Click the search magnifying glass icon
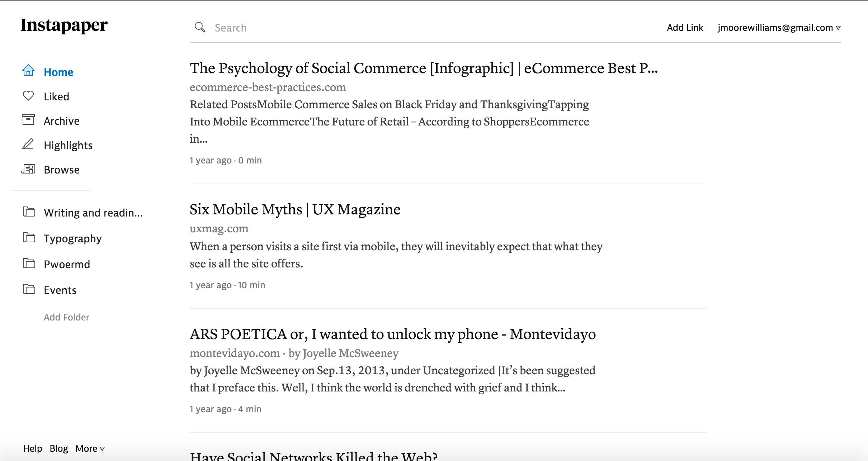The image size is (868, 461). click(200, 28)
